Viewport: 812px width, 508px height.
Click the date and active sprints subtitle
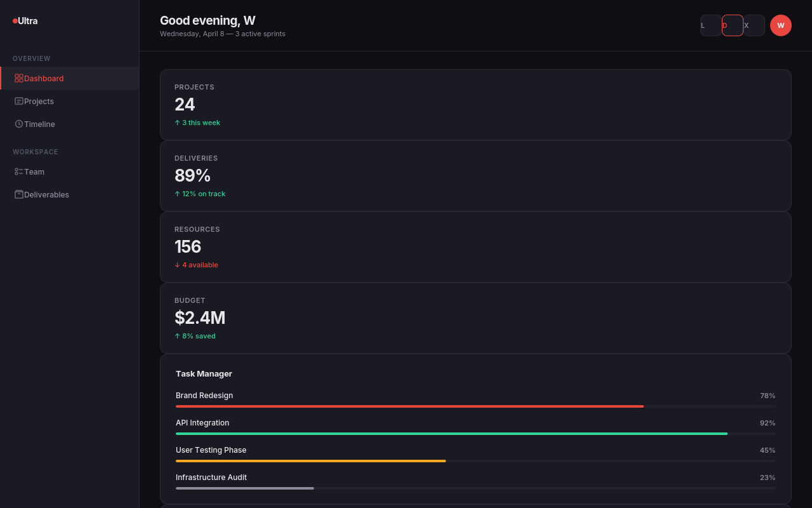223,34
